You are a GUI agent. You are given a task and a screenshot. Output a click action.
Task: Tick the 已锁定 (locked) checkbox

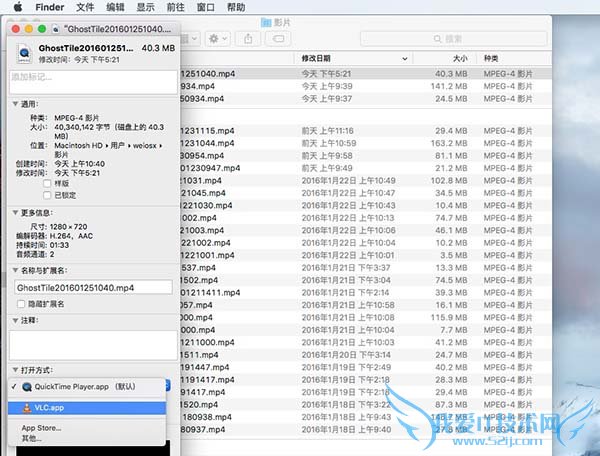point(47,195)
